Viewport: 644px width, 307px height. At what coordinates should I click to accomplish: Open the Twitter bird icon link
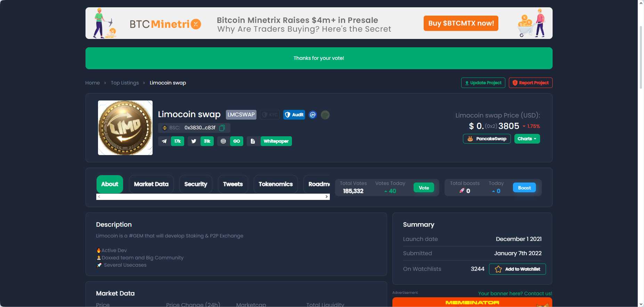coord(194,141)
